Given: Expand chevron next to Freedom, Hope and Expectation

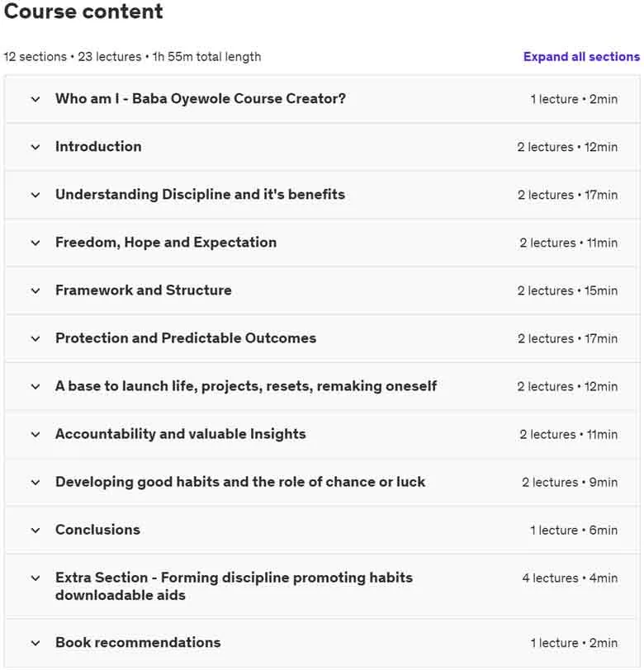Looking at the screenshot, I should (36, 243).
